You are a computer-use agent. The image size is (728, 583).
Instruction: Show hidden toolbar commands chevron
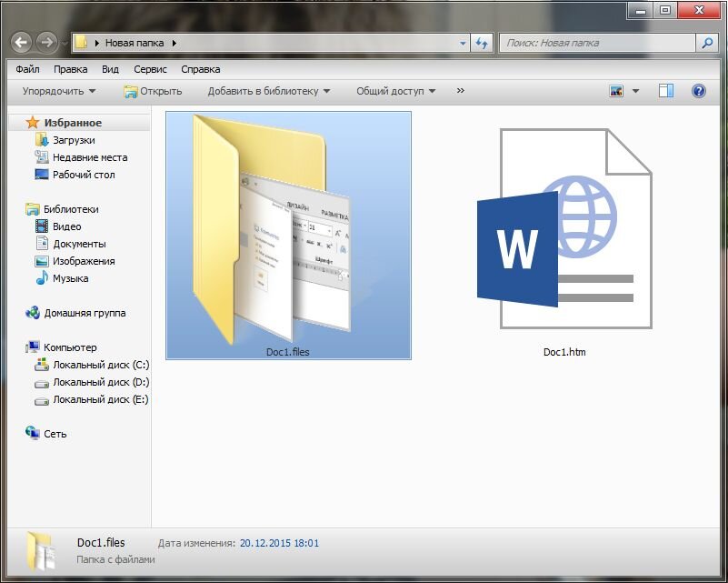(460, 91)
